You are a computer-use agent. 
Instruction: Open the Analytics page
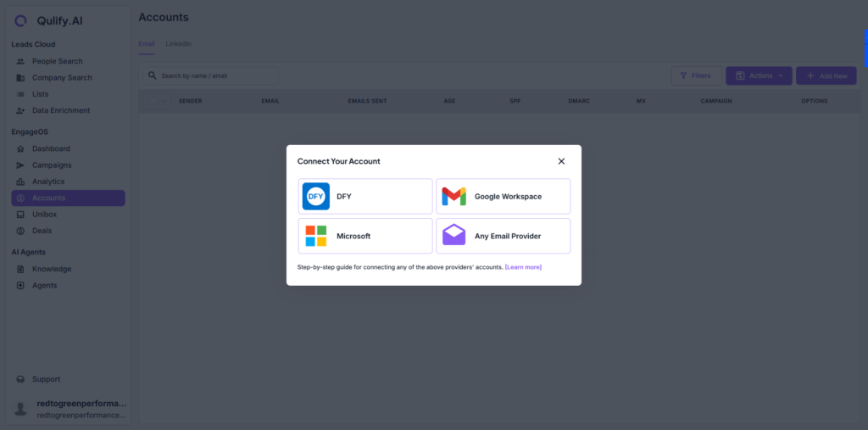pyautogui.click(x=68, y=181)
